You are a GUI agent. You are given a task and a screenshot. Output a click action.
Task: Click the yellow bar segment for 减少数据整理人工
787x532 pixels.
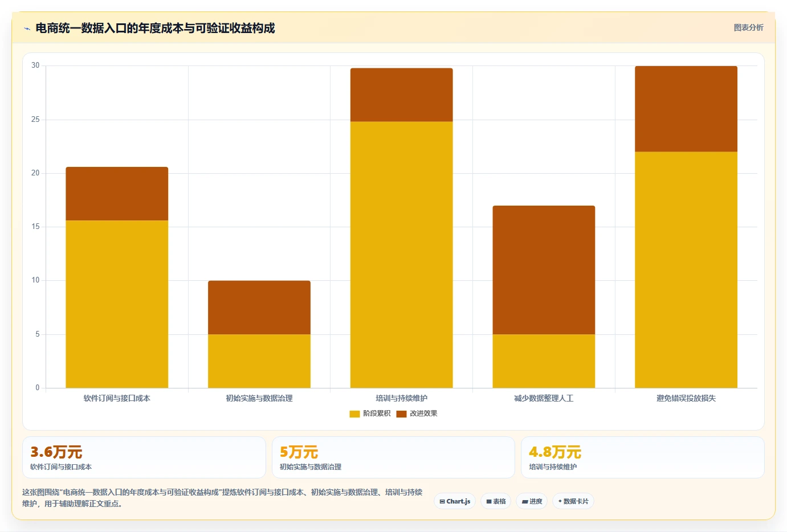click(544, 361)
